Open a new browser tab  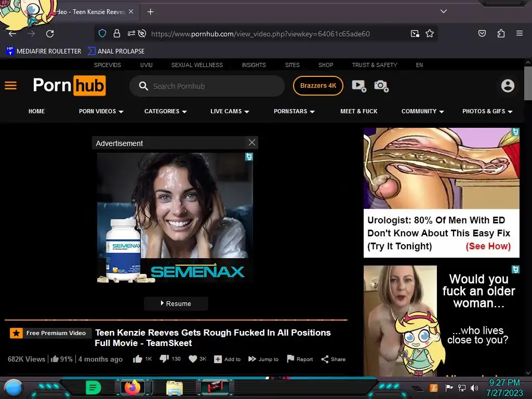coord(150,12)
